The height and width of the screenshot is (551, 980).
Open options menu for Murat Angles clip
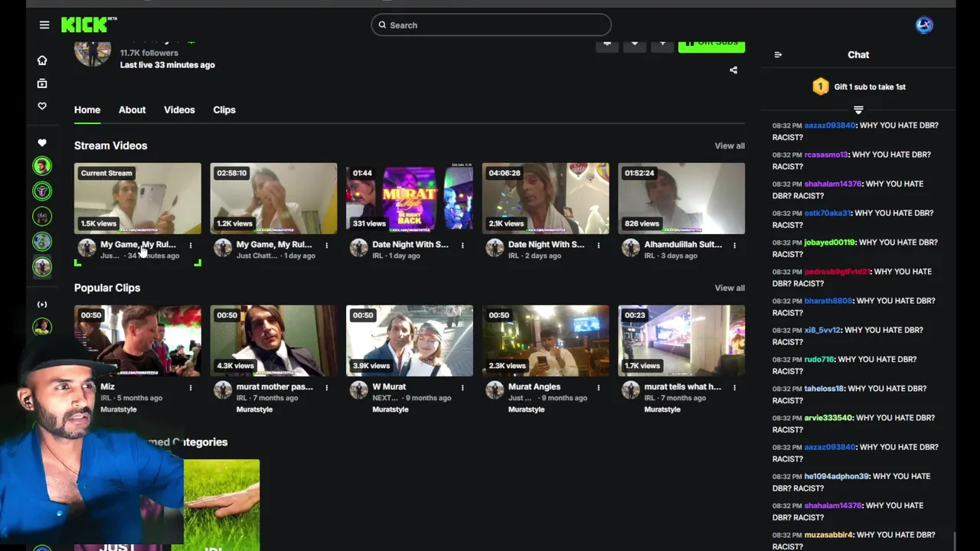click(599, 388)
